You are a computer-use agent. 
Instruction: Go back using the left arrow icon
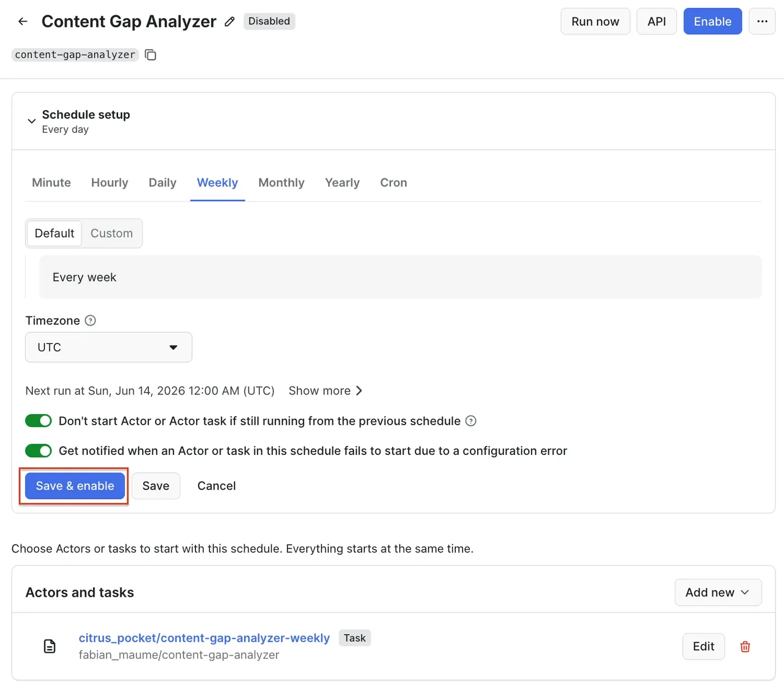[23, 21]
